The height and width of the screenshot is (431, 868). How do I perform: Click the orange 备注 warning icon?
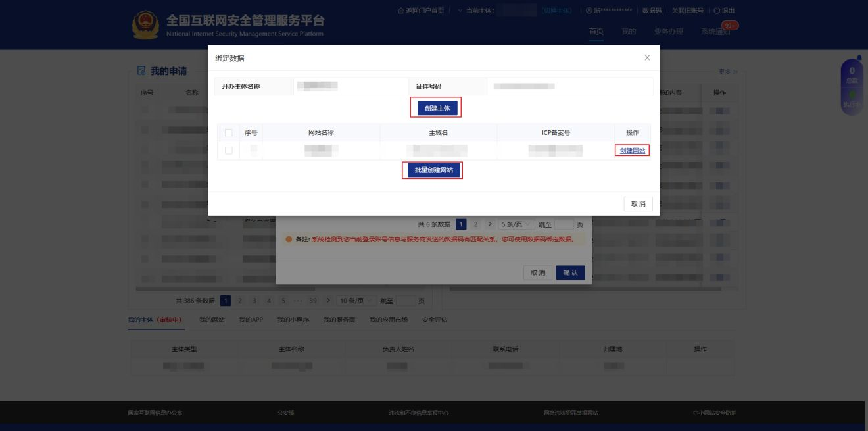click(289, 238)
